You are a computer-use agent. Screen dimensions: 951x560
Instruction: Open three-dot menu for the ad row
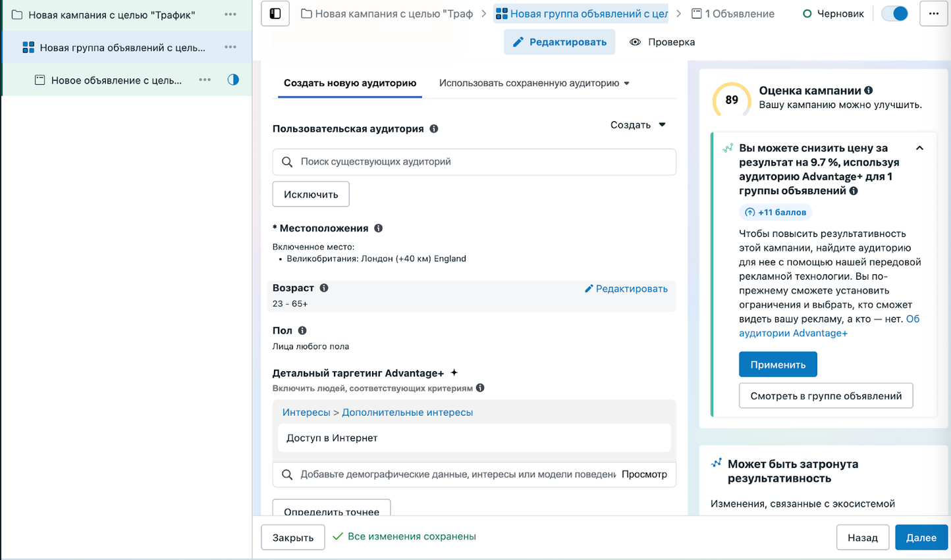pos(205,80)
